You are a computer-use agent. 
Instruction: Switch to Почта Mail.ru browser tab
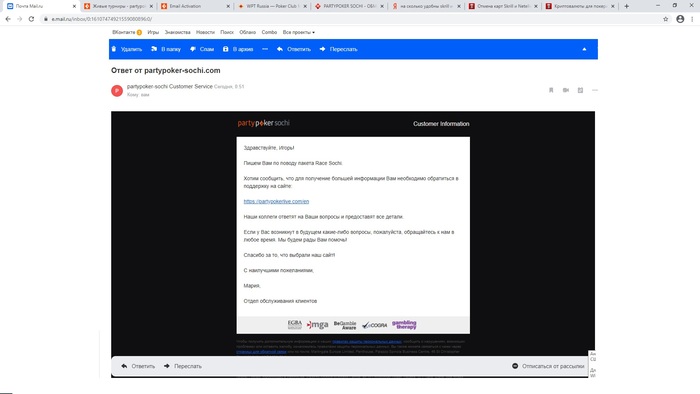[x=41, y=6]
